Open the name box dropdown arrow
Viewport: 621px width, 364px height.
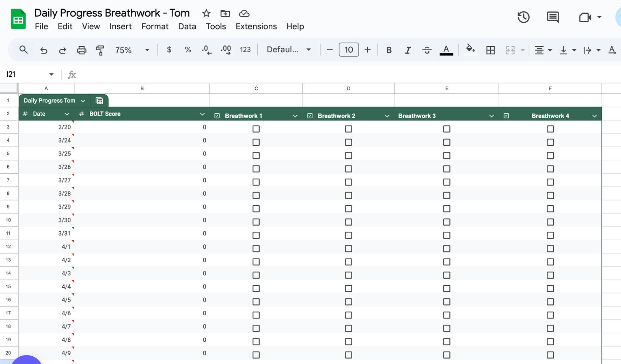coord(52,74)
